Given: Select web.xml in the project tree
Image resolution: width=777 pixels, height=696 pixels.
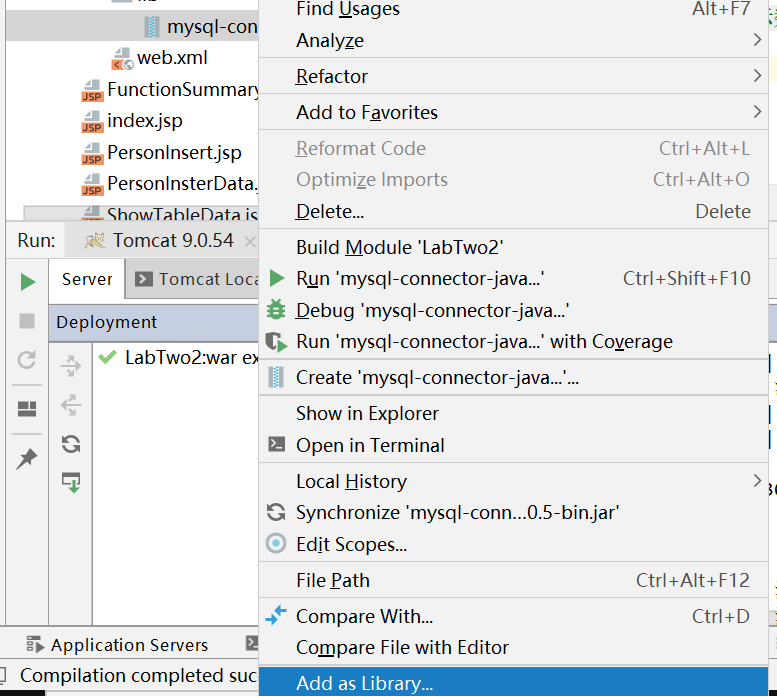Looking at the screenshot, I should click(172, 58).
